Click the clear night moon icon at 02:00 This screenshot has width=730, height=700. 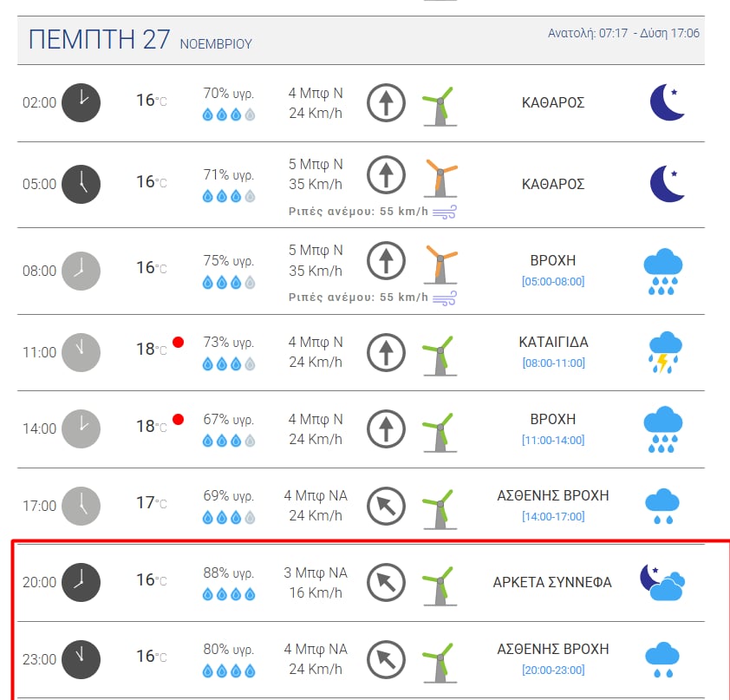pos(668,102)
